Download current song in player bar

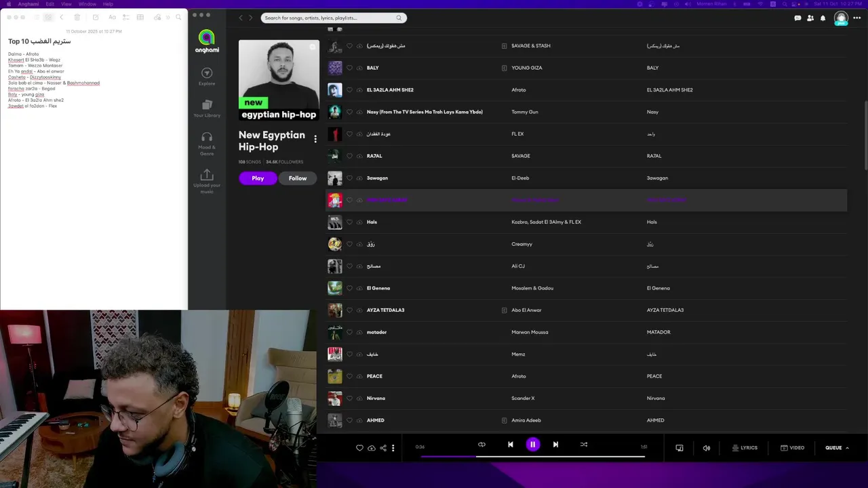372,448
